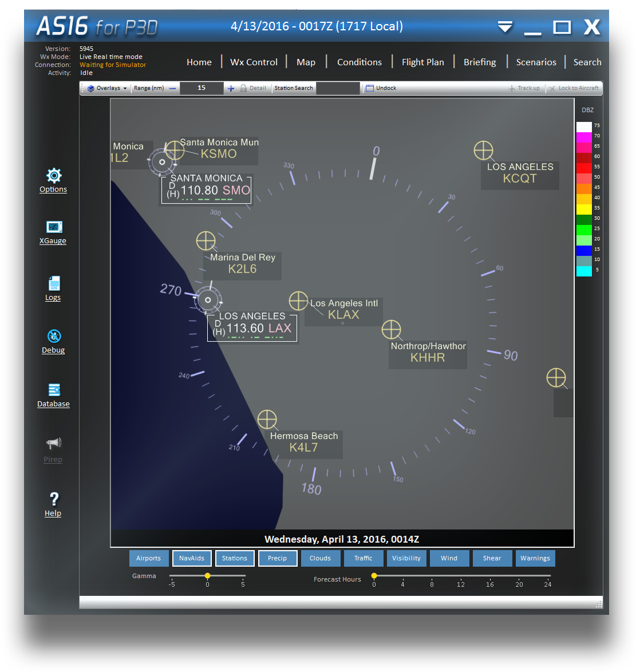Expand the title bar chevron menu

click(x=504, y=27)
